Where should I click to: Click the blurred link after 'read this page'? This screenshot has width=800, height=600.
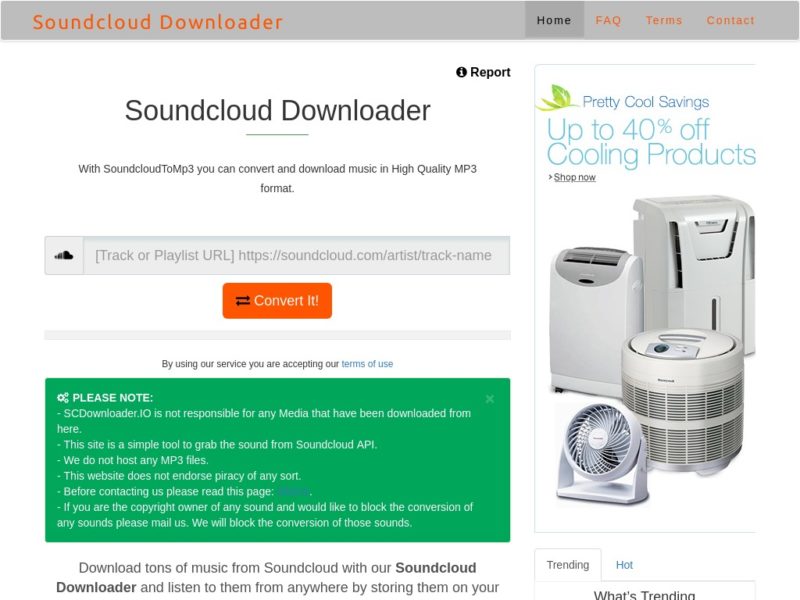[x=293, y=491]
